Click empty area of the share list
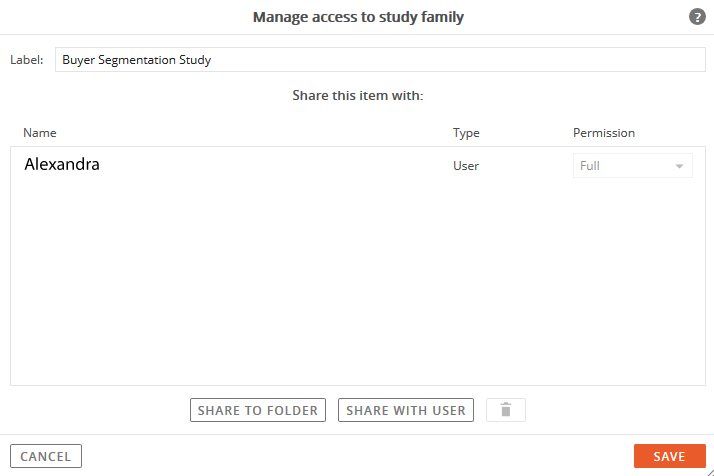 pos(357,282)
